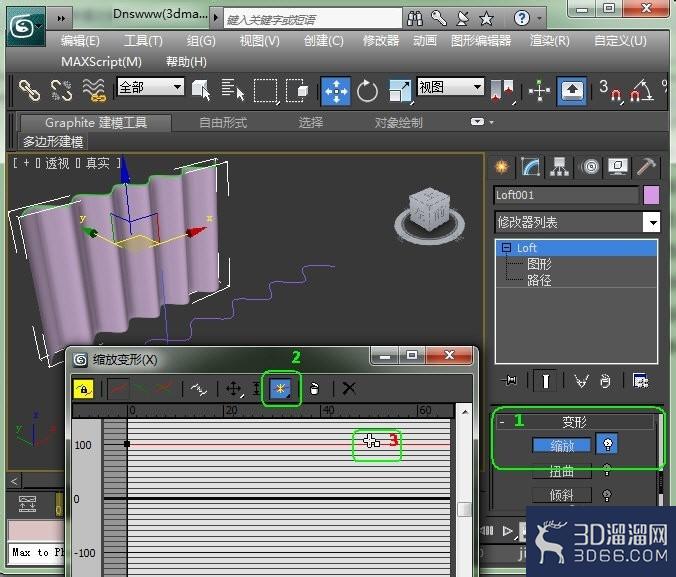Select the 图形 sub-object in stack
Screen dimensions: 676x577
click(x=539, y=264)
